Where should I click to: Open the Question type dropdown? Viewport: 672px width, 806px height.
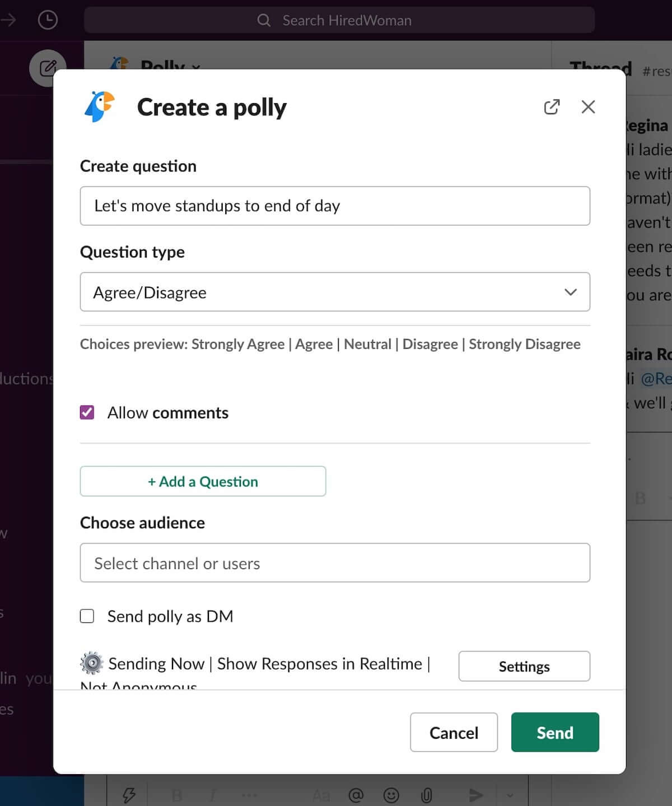click(335, 292)
